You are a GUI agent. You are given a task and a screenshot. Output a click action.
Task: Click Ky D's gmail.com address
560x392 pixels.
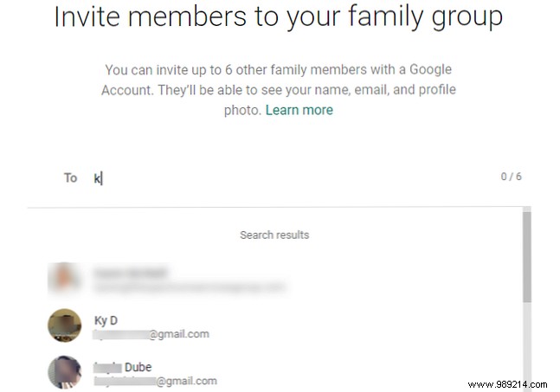pyautogui.click(x=151, y=334)
